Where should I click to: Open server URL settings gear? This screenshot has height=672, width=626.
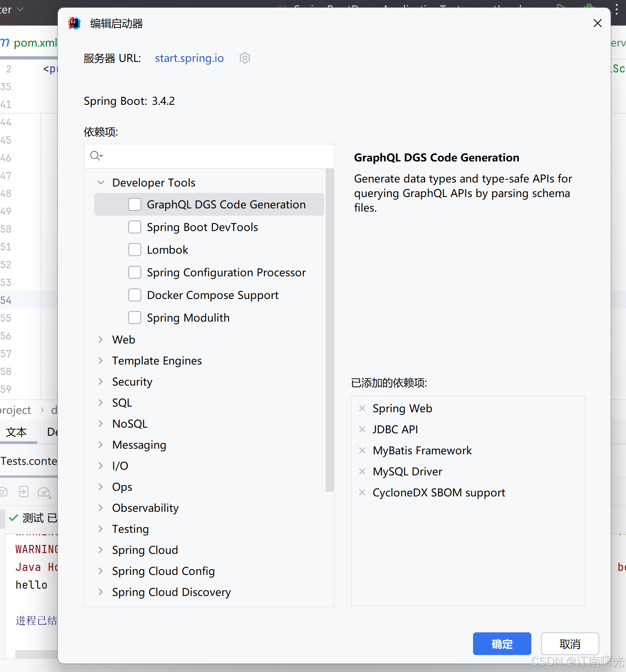click(x=245, y=58)
